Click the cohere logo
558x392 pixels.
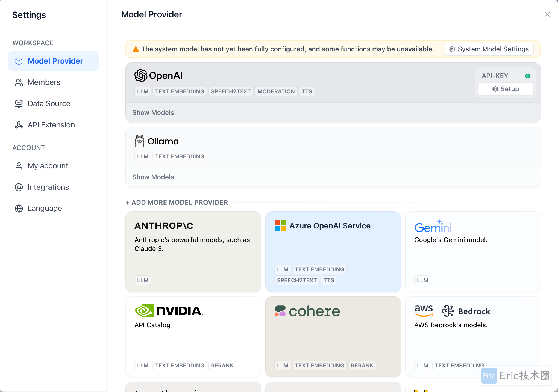point(307,311)
